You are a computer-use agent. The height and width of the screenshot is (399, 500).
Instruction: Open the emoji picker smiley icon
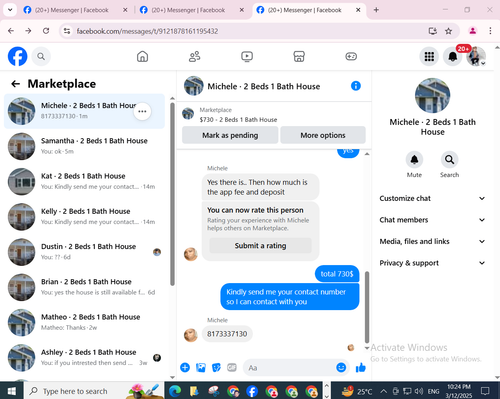point(341,367)
